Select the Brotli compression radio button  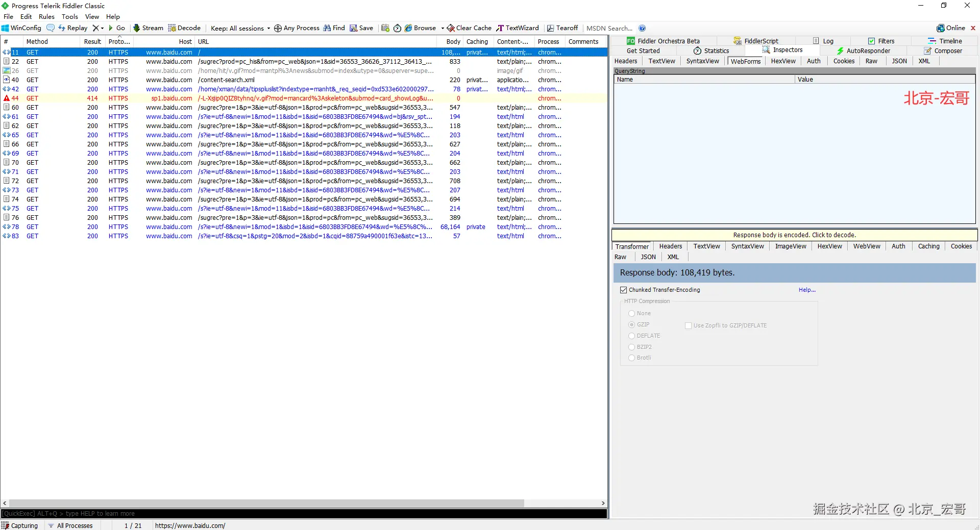[x=631, y=358]
